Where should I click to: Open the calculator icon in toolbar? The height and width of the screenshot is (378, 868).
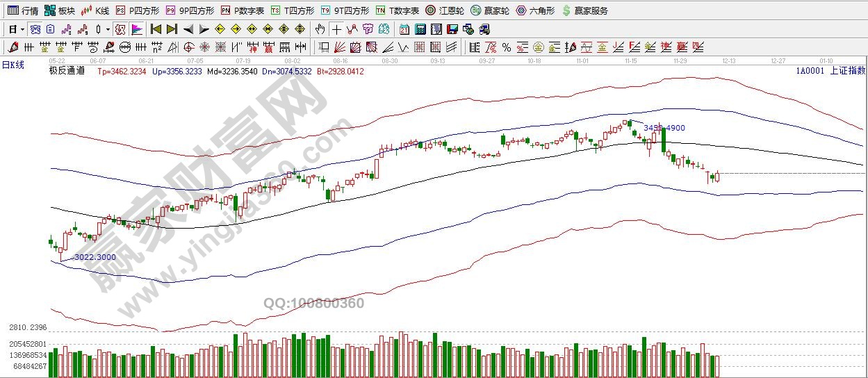(420, 29)
